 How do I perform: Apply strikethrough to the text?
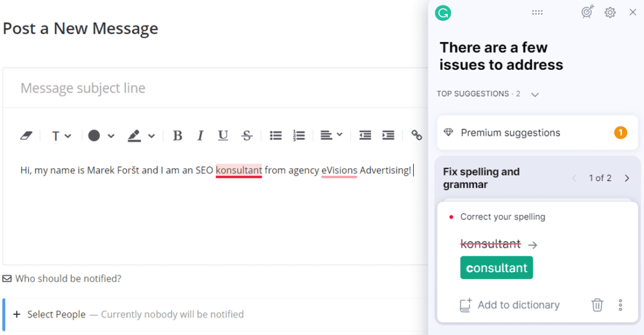click(247, 135)
